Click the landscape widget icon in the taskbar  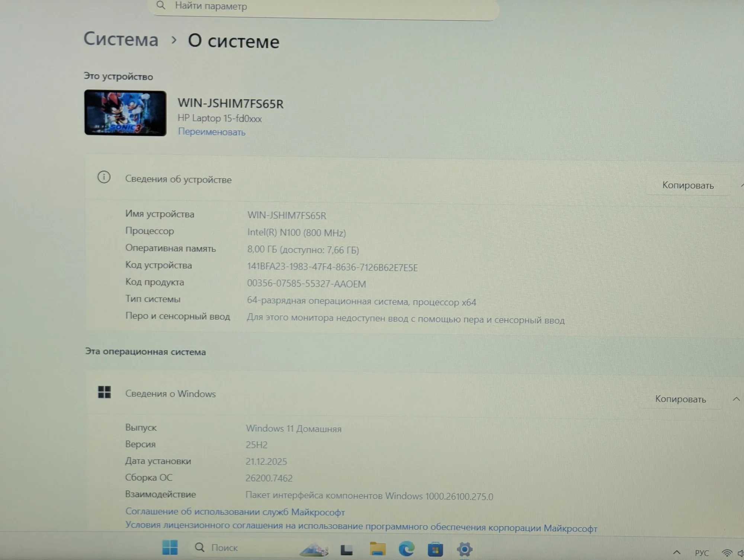[314, 549]
